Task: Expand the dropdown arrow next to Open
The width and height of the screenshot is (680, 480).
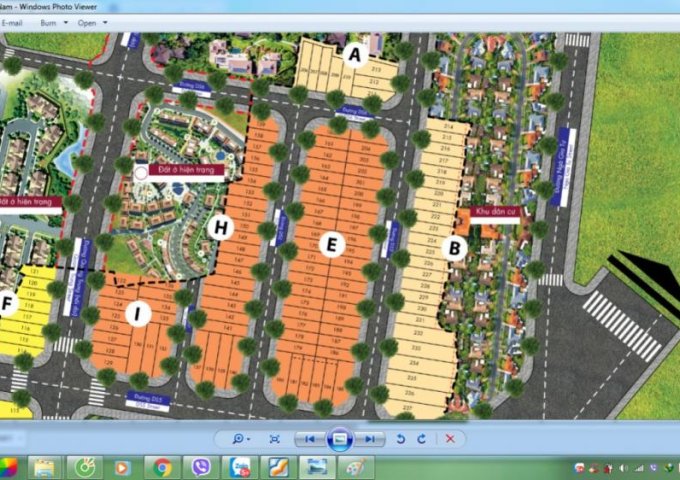Action: pos(105,23)
